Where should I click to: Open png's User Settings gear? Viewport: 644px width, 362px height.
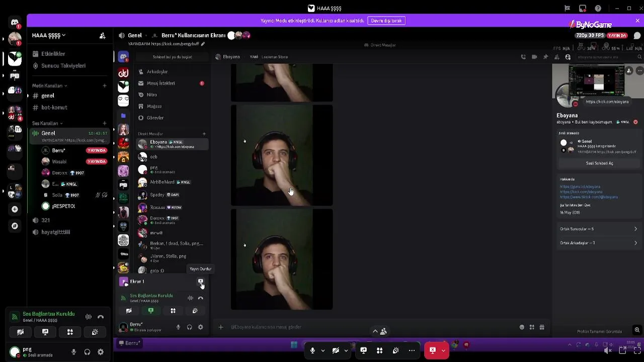[101, 352]
